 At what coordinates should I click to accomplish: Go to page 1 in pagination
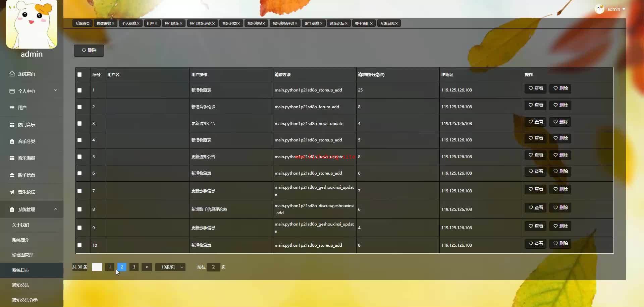pos(110,267)
